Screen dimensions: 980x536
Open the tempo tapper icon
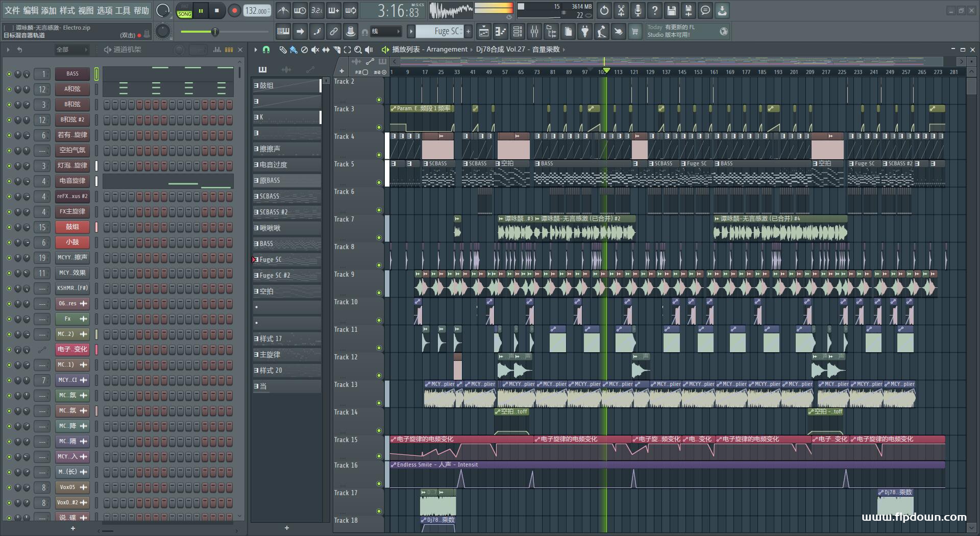[602, 32]
